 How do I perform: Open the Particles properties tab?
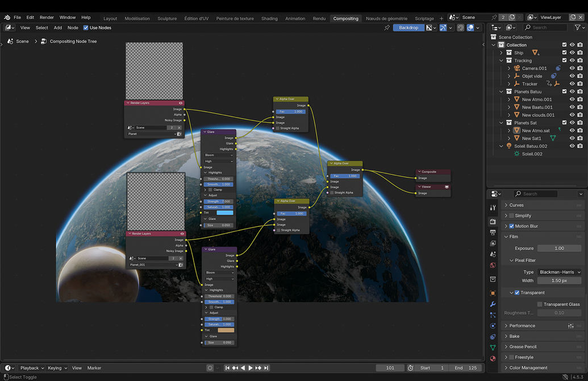[x=493, y=315]
